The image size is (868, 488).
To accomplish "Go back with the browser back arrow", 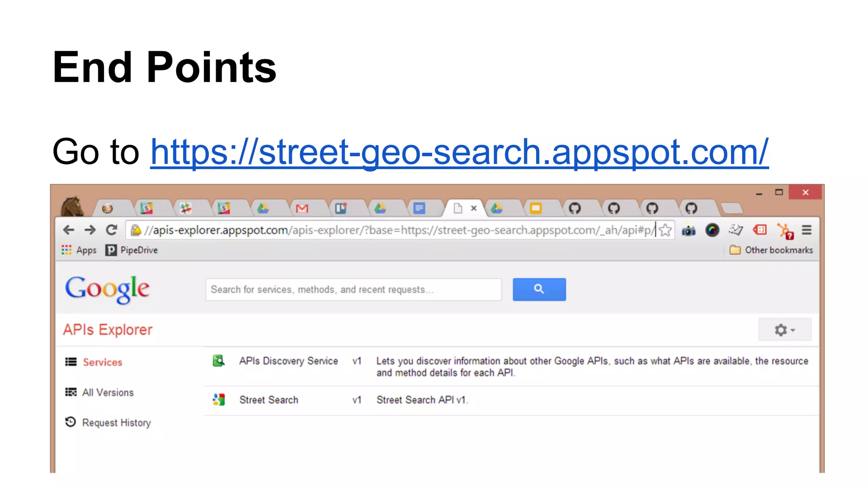I will (69, 230).
